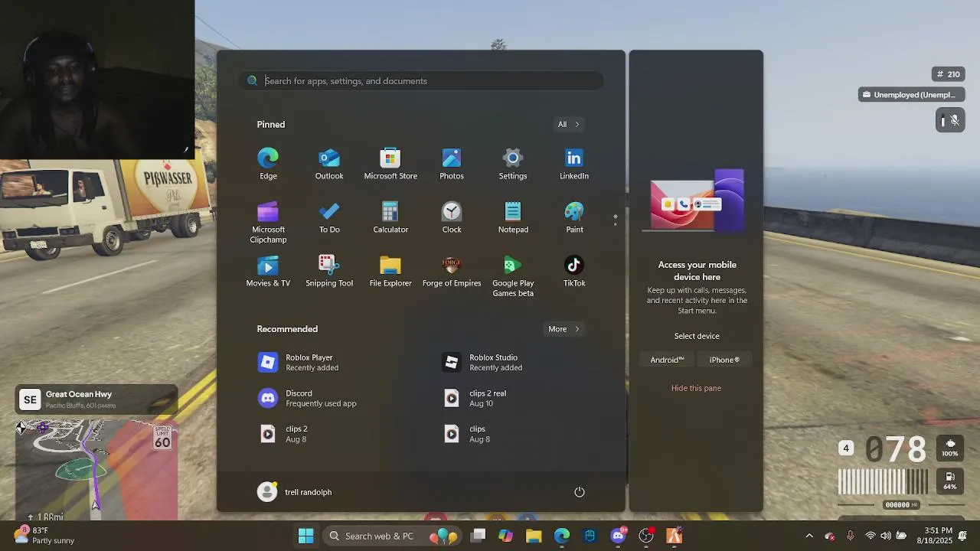980x551 pixels.
Task: Open Microsoft Store from pinned apps
Action: pyautogui.click(x=390, y=164)
